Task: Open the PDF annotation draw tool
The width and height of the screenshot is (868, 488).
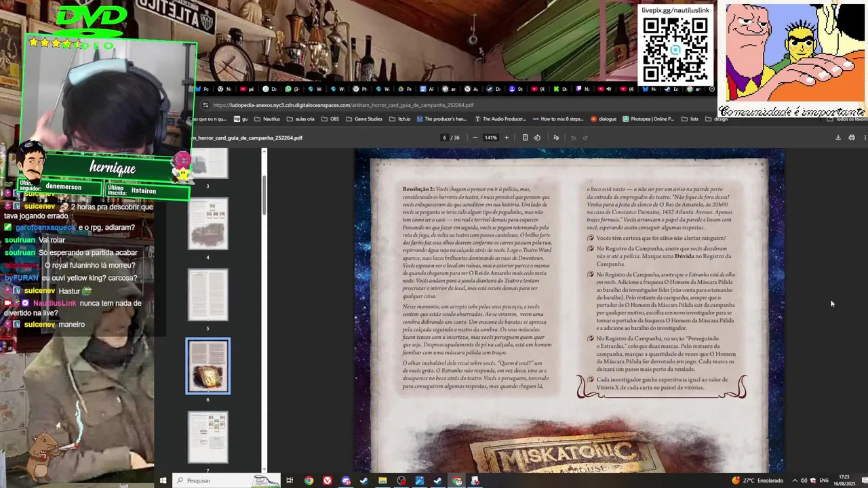Action: [556, 138]
